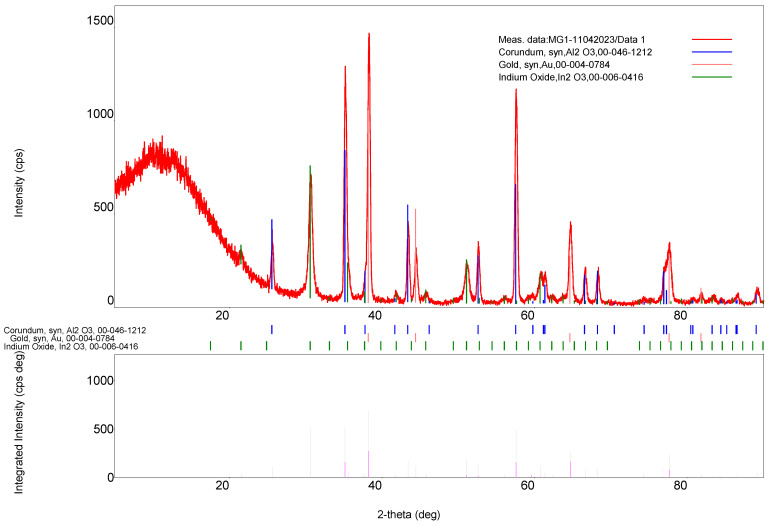
Task: Click the 80 tick label under the bottom plot
Action: coord(680,487)
